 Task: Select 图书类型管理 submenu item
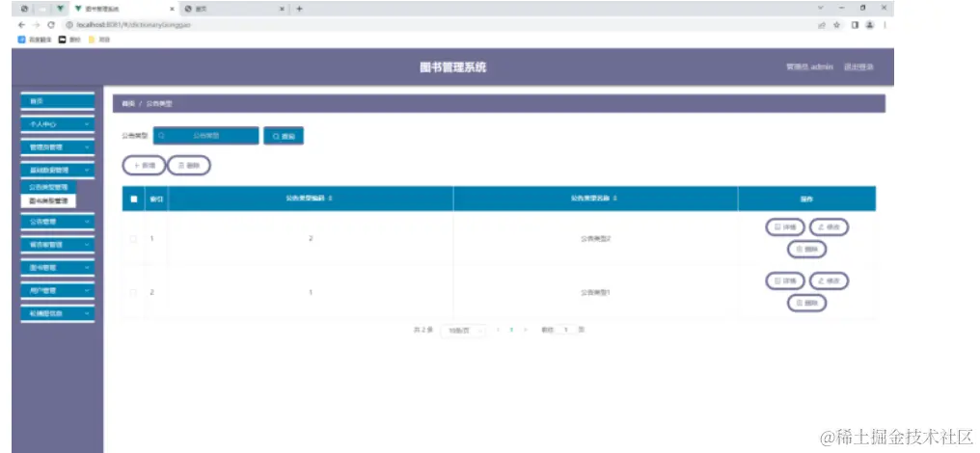49,200
